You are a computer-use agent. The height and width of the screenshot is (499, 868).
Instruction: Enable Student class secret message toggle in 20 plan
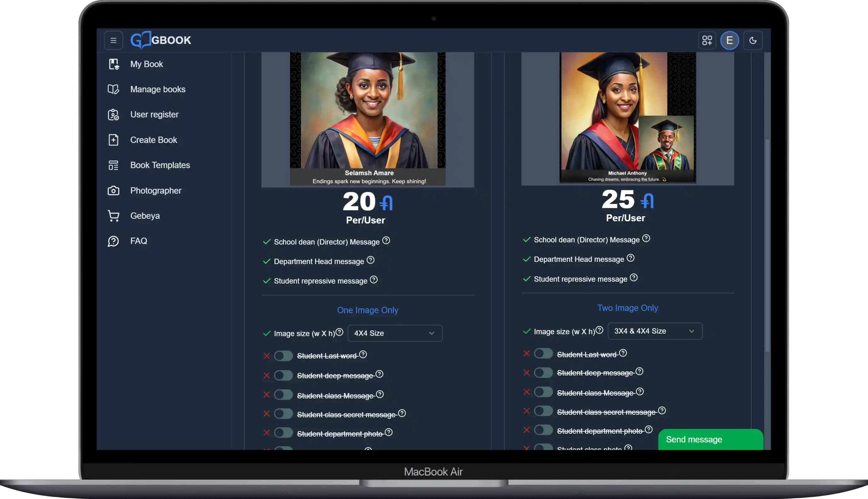click(283, 414)
